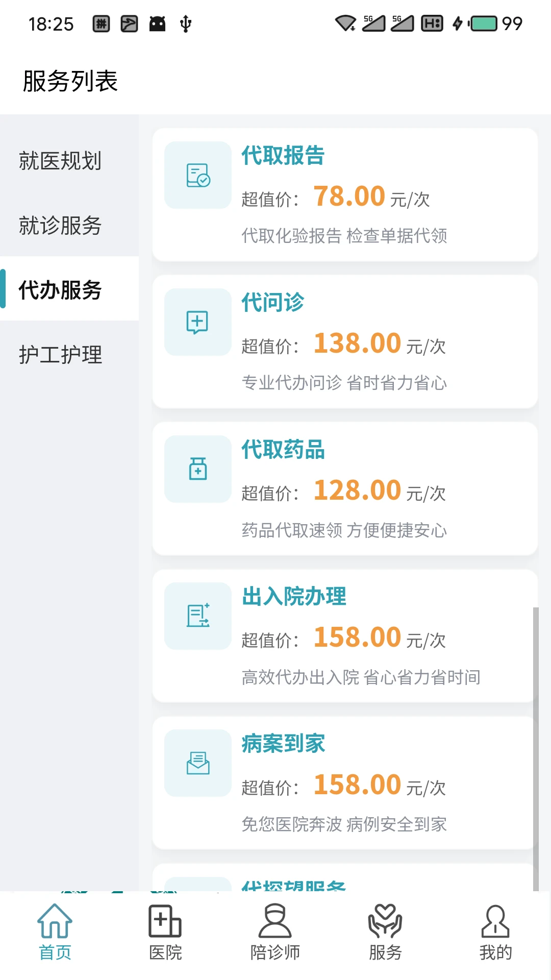551x980 pixels.
Task: Open the 代取报告 service title
Action: pos(283,156)
